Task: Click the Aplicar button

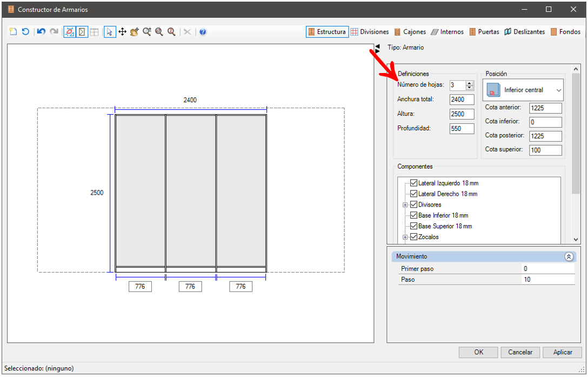Action: (563, 352)
